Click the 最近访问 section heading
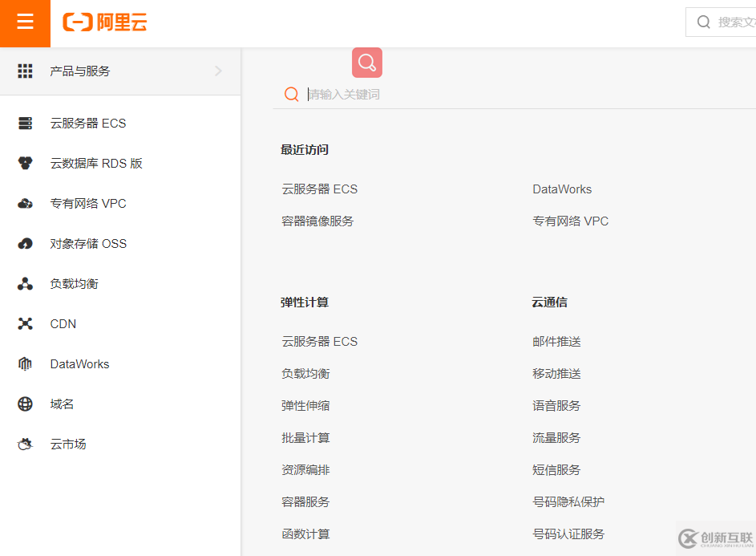Screen dimensions: 756x556 tap(305, 149)
